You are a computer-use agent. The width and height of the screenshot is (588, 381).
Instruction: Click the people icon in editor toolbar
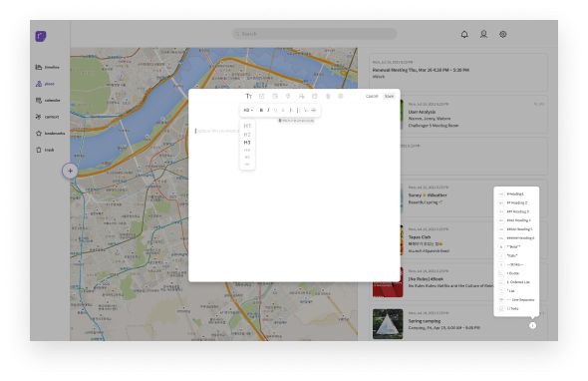click(301, 96)
